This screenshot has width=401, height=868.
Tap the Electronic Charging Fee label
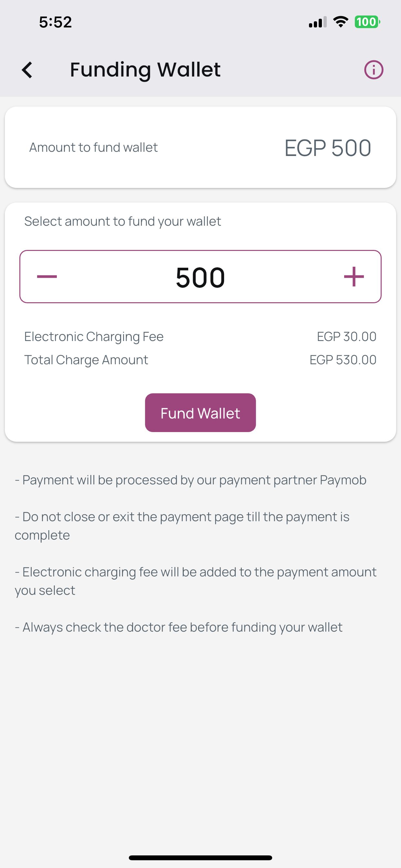coord(94,336)
